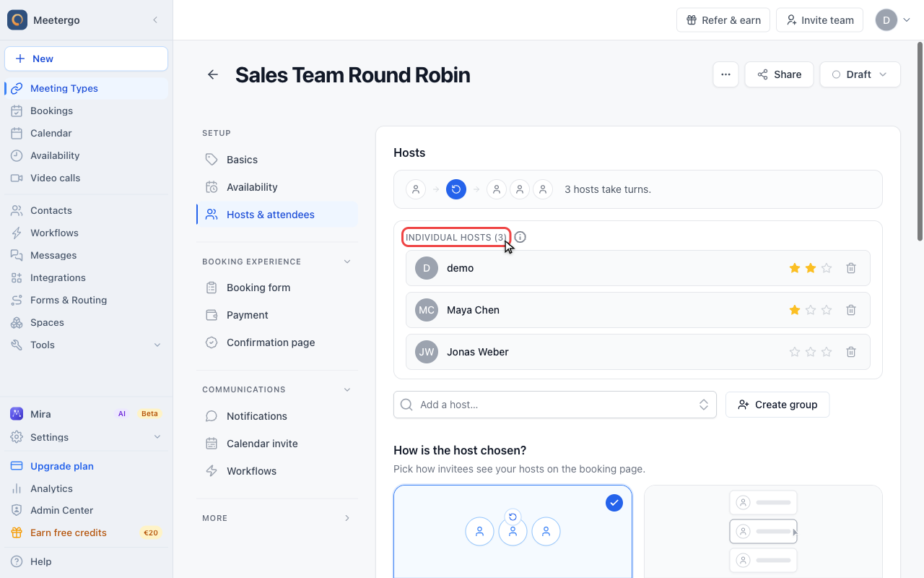
Task: Set demo priority to three stars
Action: [x=827, y=268]
